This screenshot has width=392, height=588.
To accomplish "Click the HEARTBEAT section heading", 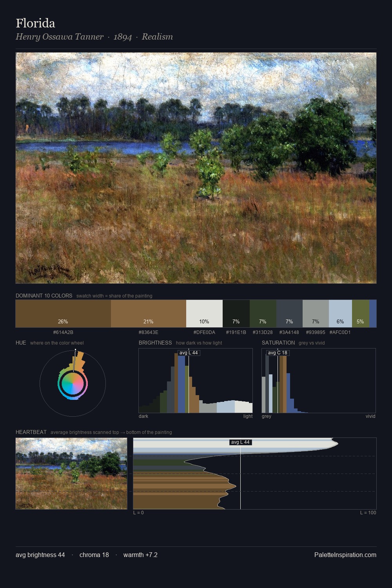I will pyautogui.click(x=31, y=432).
